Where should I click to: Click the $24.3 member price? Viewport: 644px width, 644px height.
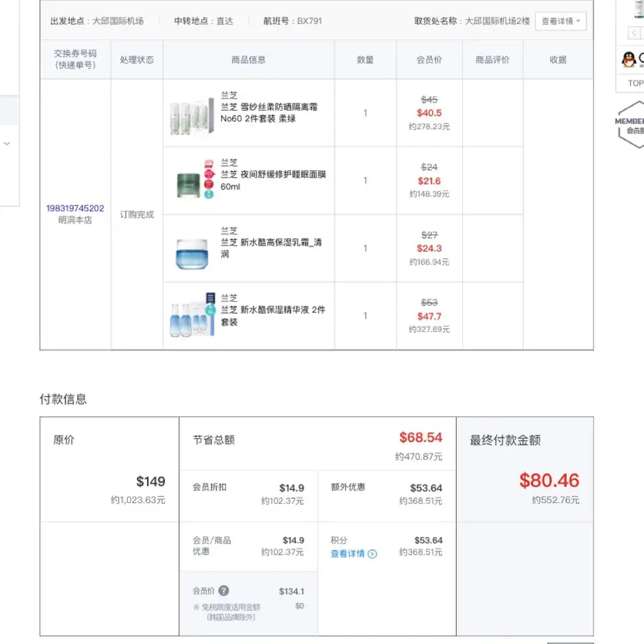(429, 248)
